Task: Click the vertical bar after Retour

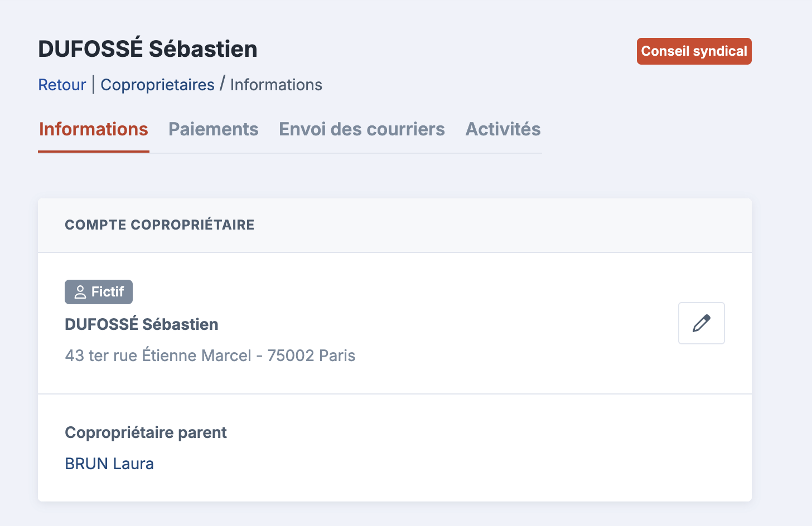Action: point(94,85)
